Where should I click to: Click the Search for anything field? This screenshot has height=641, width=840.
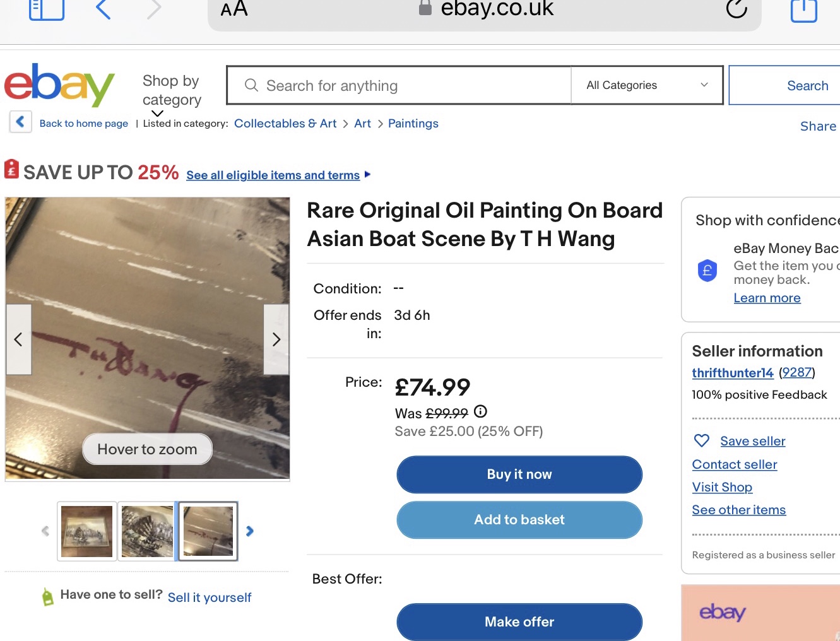point(404,86)
